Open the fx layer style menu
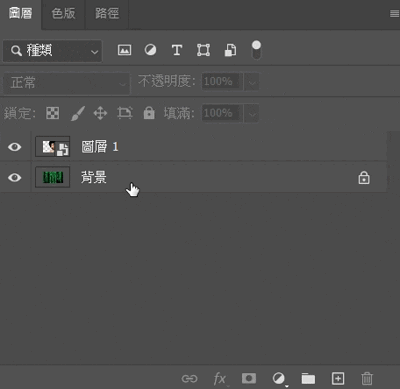Screen dimensions: 400x389 220,379
